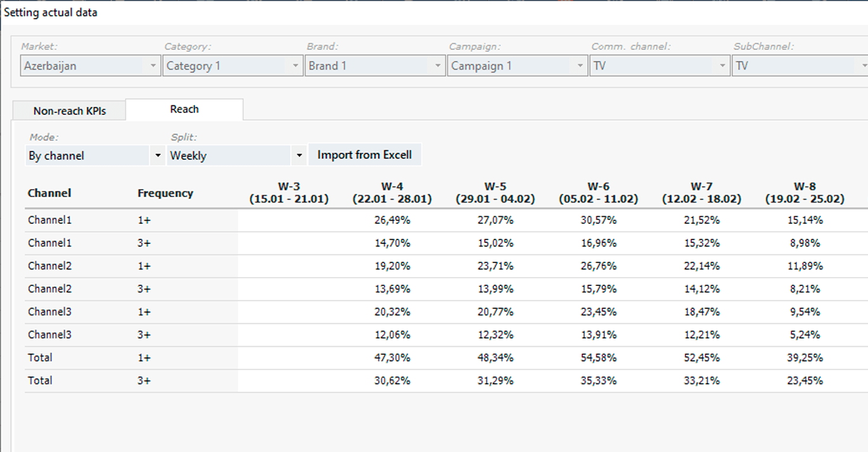
Task: Click the 26,76% cell
Action: (599, 266)
